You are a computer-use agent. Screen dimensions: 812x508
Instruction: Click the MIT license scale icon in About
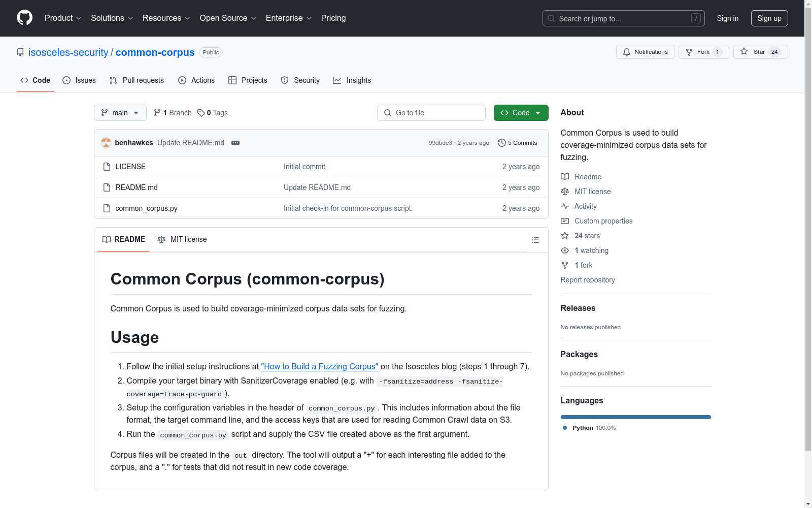click(565, 192)
